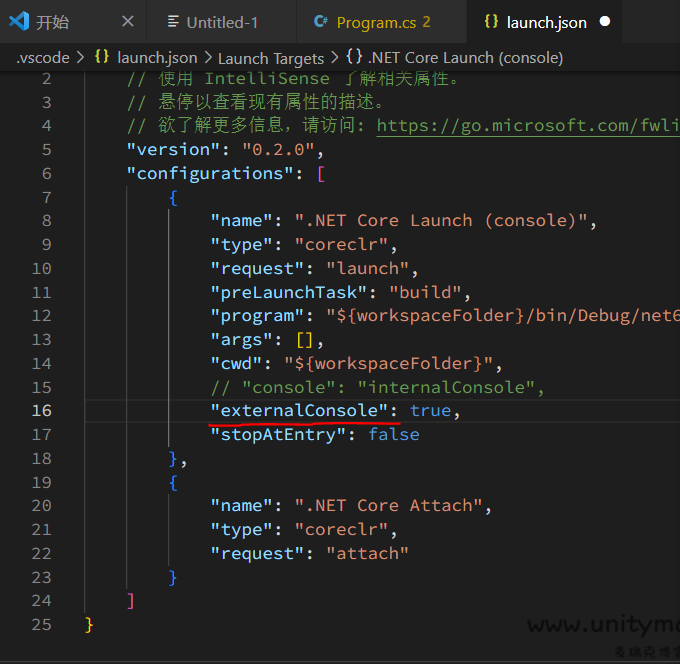Viewport: 680px width, 664px height.
Task: Click the unsaved-changes dot on the launch.json tab
Action: 607,21
